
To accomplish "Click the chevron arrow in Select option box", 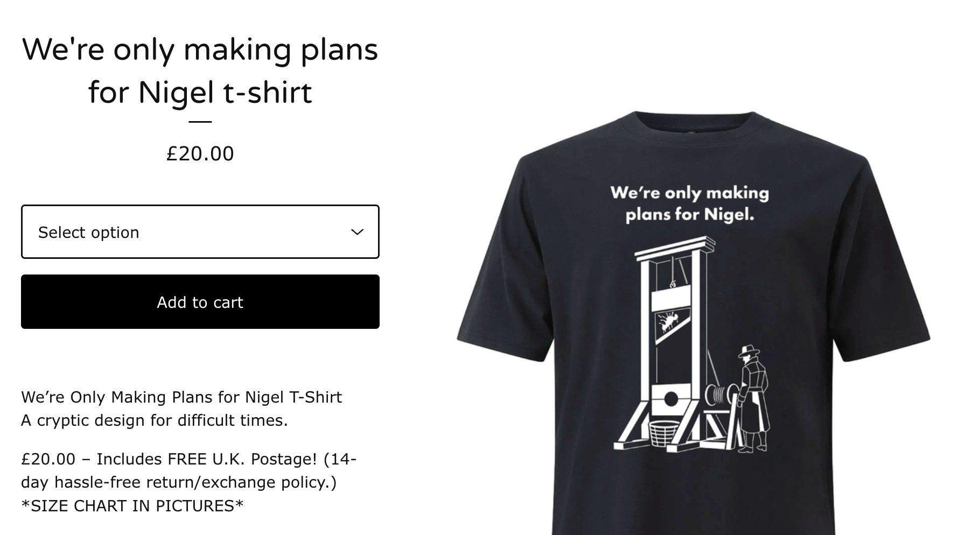I will [357, 232].
